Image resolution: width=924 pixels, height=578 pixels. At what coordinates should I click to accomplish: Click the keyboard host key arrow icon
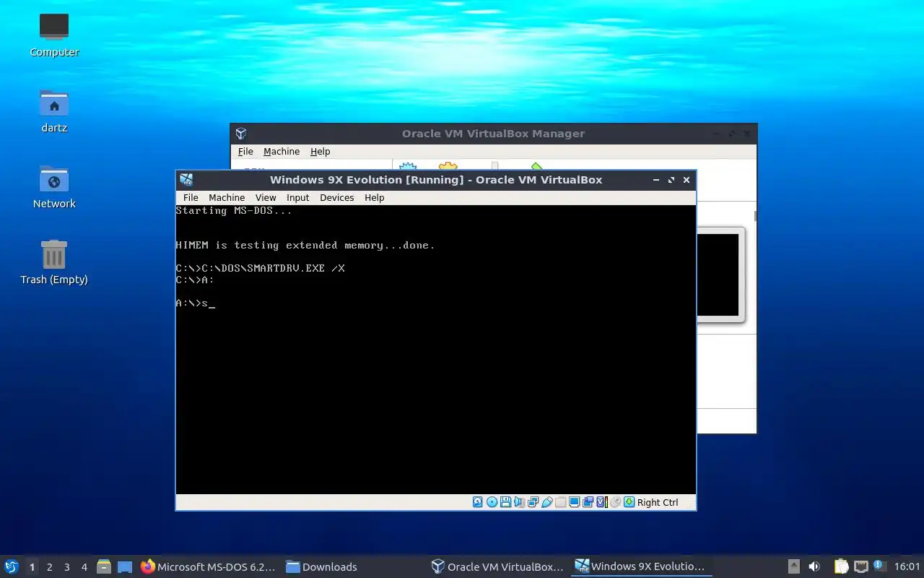(x=629, y=502)
